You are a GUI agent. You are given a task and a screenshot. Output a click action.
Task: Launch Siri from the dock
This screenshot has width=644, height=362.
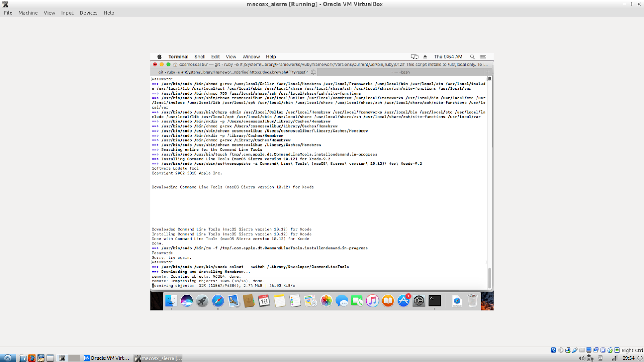point(187,301)
